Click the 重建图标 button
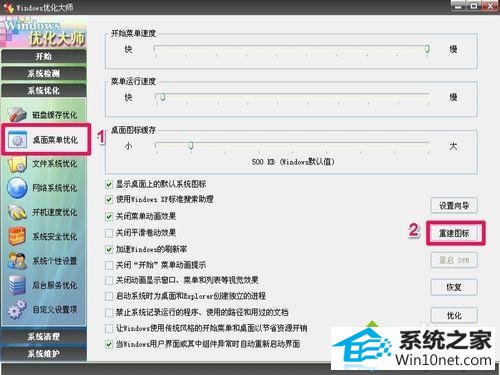 point(454,233)
